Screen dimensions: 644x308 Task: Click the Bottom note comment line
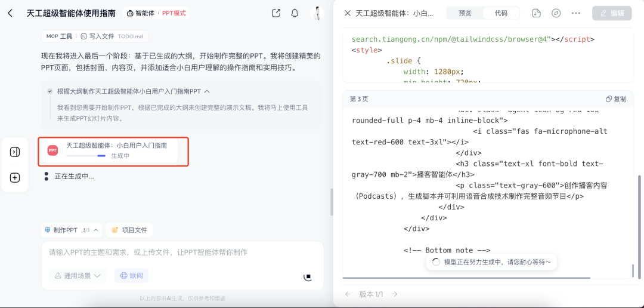pyautogui.click(x=448, y=250)
